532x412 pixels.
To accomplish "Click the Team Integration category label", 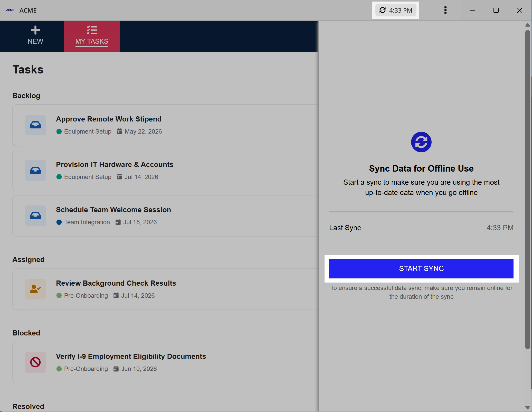I will pyautogui.click(x=87, y=222).
